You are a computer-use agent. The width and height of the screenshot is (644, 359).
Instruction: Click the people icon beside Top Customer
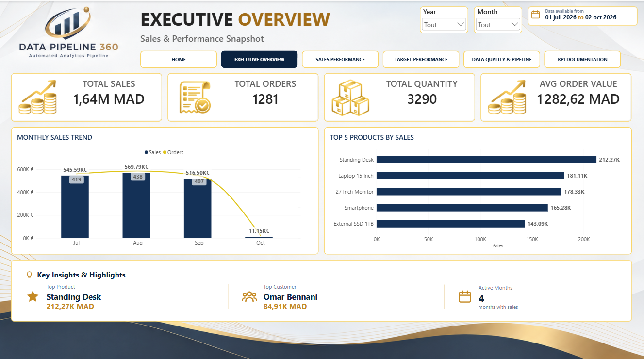(249, 296)
